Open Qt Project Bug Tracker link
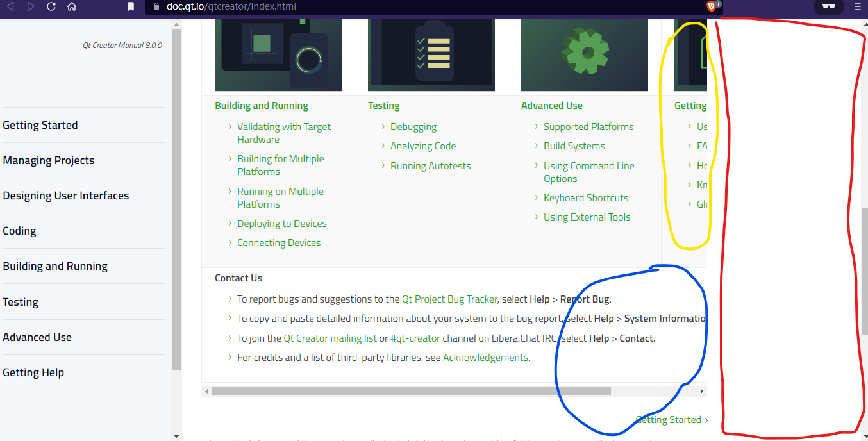 click(x=449, y=299)
